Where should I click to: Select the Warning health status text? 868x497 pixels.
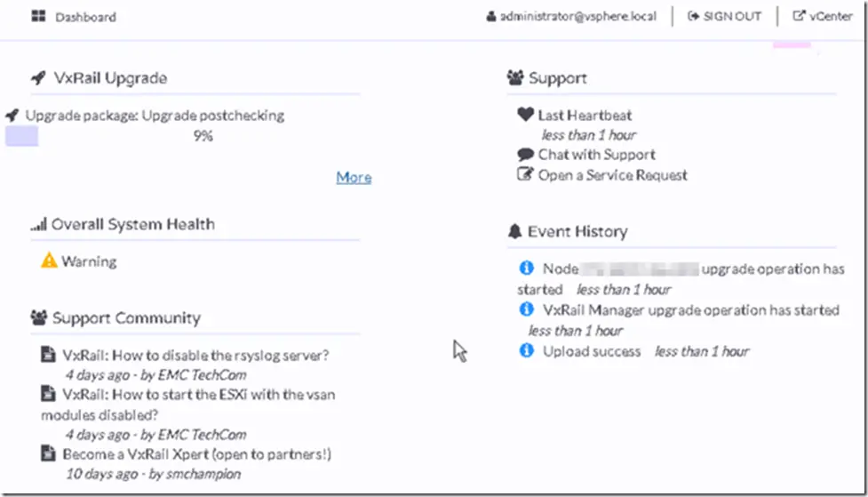click(89, 261)
